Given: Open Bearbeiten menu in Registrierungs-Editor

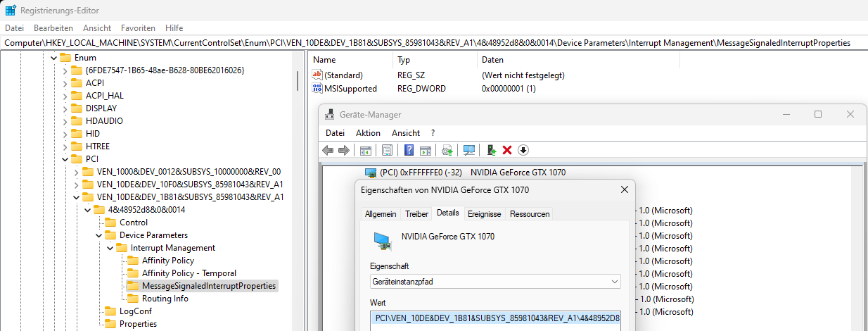Looking at the screenshot, I should [x=53, y=28].
